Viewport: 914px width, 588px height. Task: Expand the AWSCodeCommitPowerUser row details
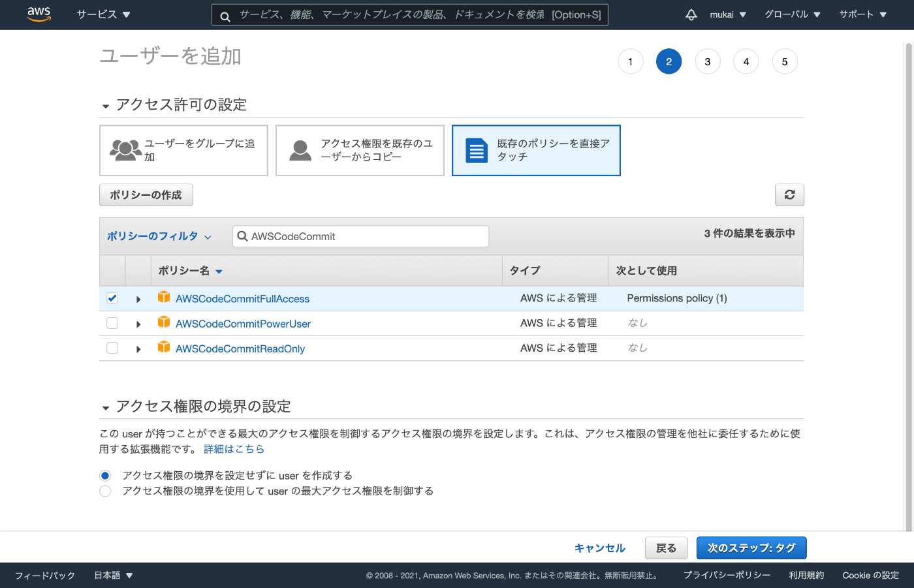138,324
